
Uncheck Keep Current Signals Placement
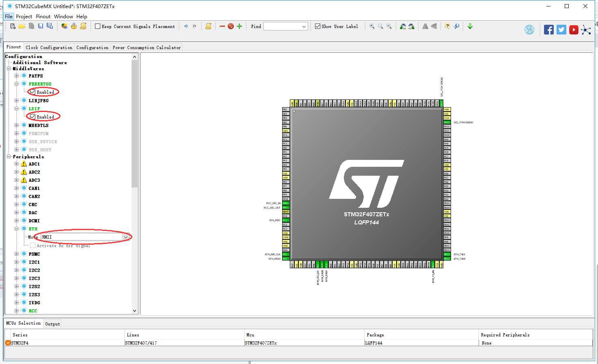coord(97,26)
